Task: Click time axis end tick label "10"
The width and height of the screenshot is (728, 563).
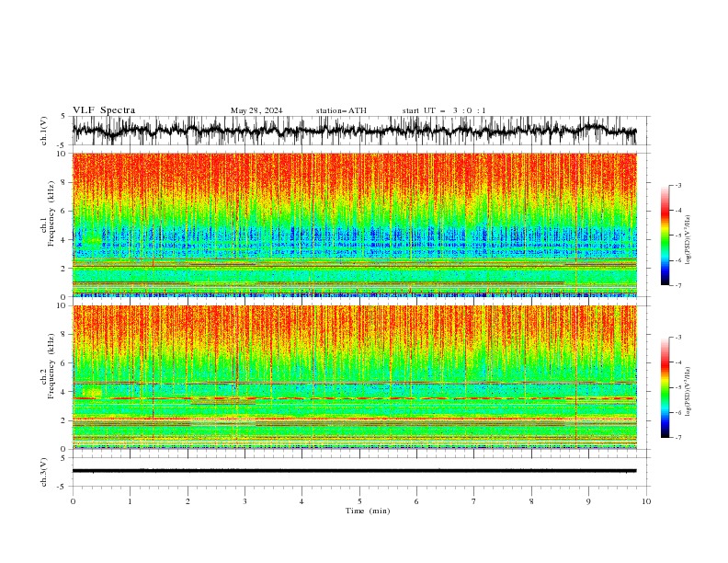Action: click(x=646, y=501)
